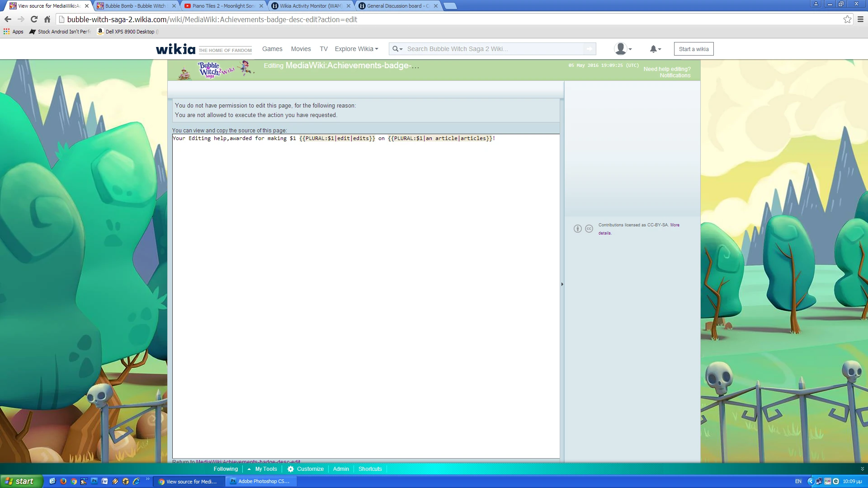This screenshot has height=488, width=868.
Task: Open Adobe Photoshop from the taskbar
Action: click(x=260, y=481)
